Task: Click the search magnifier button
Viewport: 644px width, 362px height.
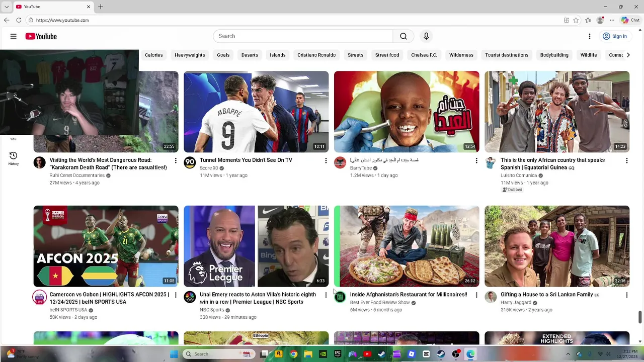Action: click(404, 36)
